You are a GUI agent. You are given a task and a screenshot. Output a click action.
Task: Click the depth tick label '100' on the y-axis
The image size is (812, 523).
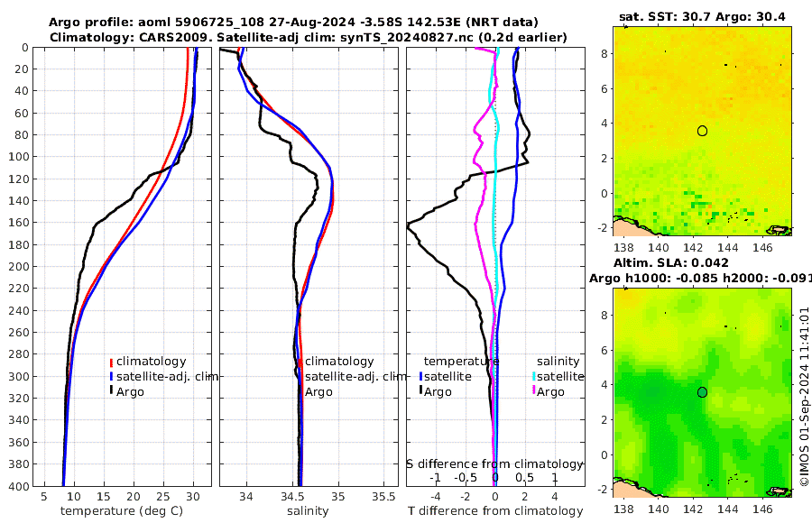(19, 157)
